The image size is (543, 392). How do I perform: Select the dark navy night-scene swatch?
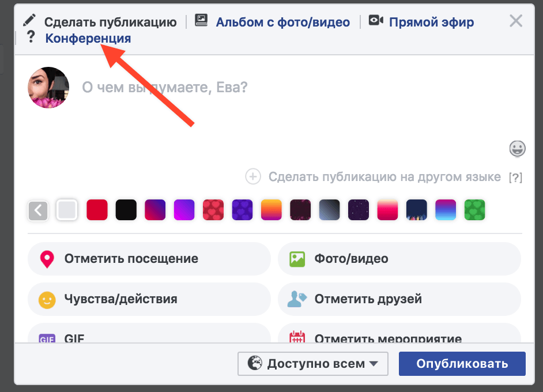[417, 209]
